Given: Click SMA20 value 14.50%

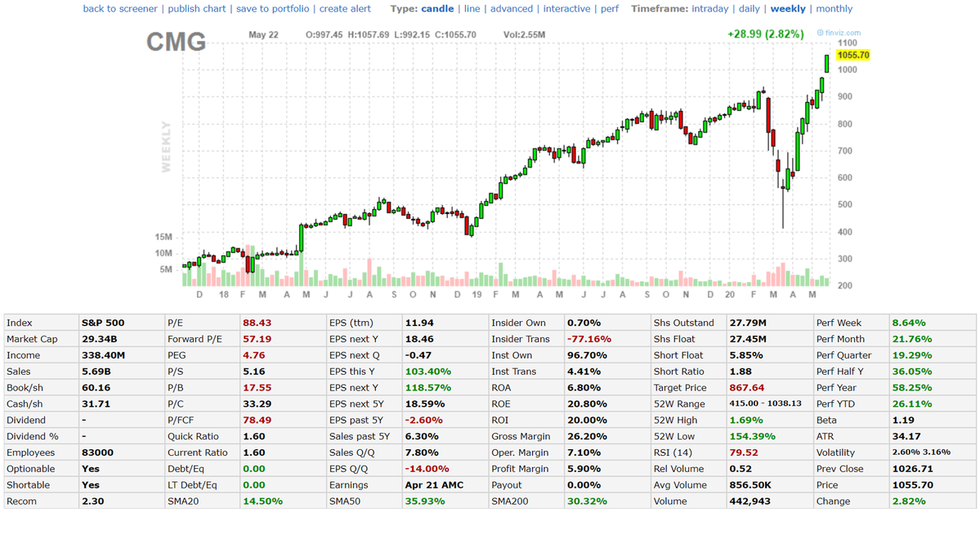Looking at the screenshot, I should [x=262, y=502].
